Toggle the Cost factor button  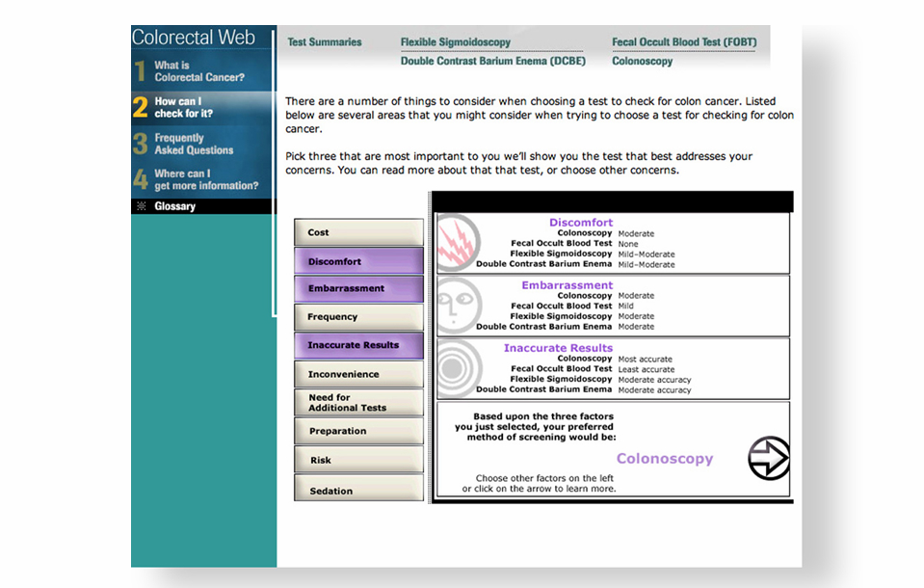358,232
